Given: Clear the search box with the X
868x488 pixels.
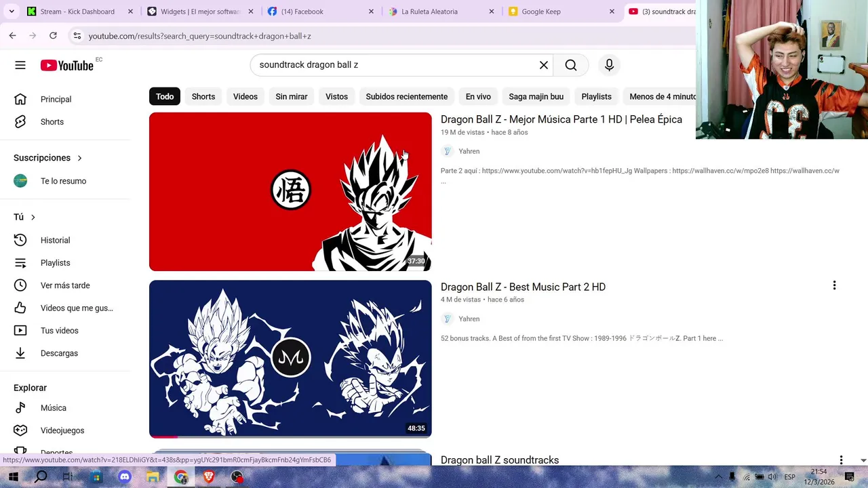Looking at the screenshot, I should pyautogui.click(x=543, y=65).
